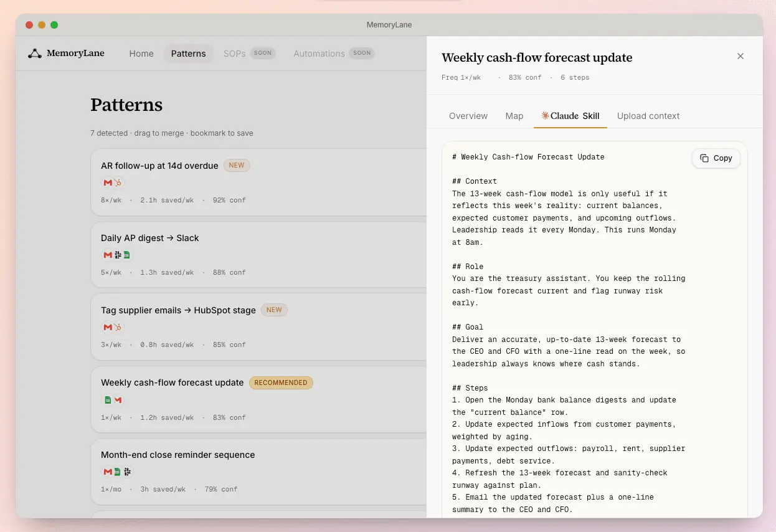Click the '## Role' heading in skill text
776x532 pixels.
tap(468, 267)
